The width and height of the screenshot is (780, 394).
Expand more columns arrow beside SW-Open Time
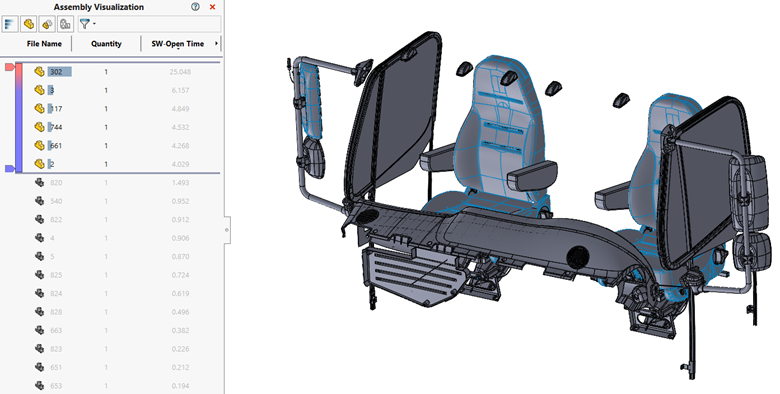tap(216, 44)
